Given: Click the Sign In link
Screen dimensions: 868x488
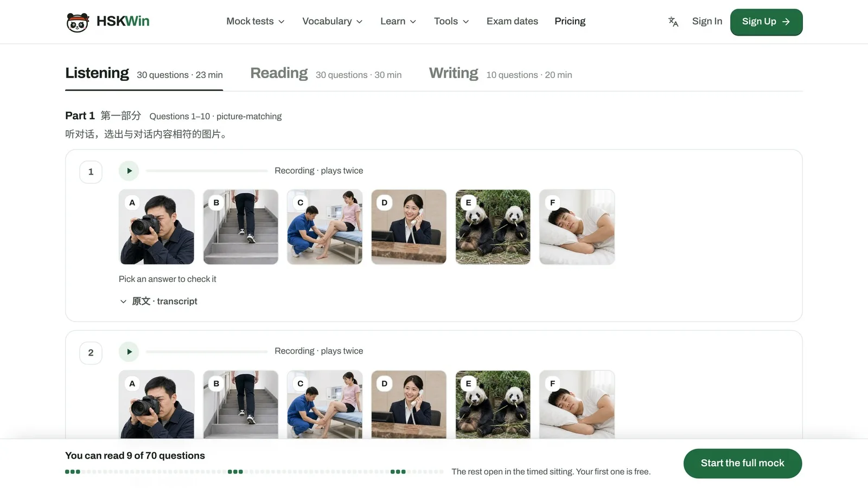Looking at the screenshot, I should pyautogui.click(x=707, y=22).
